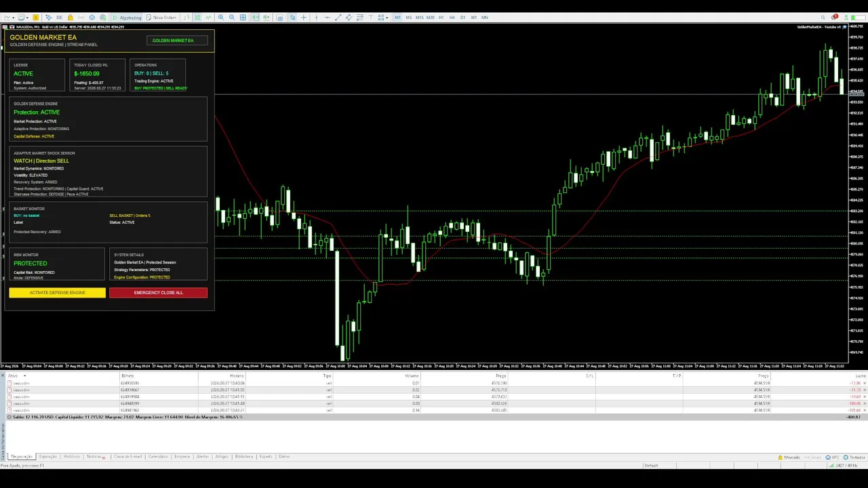
Task: Open VPS from the bottom bar
Action: (831, 457)
